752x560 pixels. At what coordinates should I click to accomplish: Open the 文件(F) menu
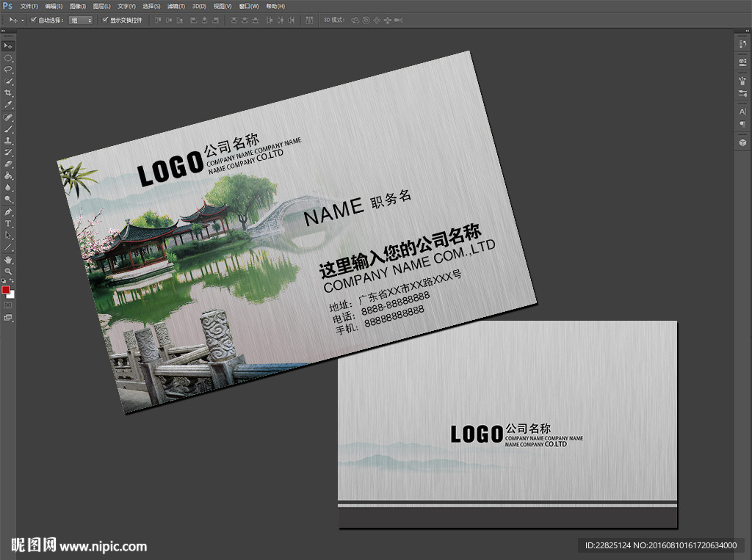(x=29, y=6)
